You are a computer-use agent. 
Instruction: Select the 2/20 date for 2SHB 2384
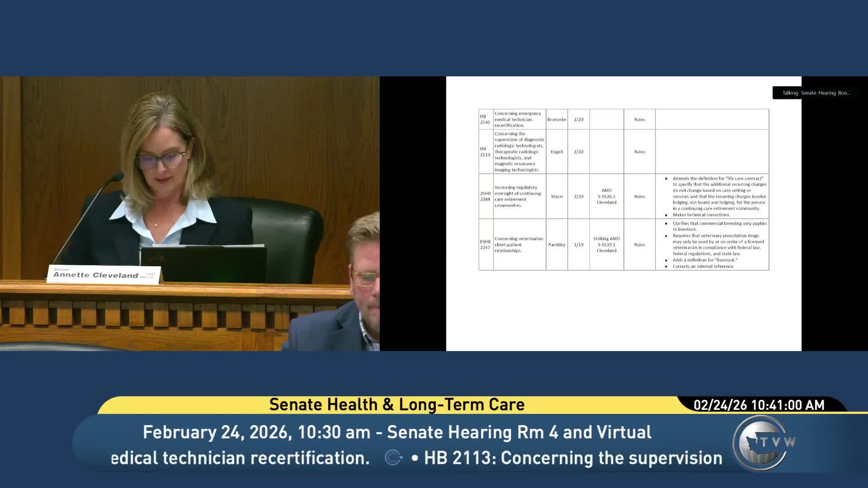579,196
